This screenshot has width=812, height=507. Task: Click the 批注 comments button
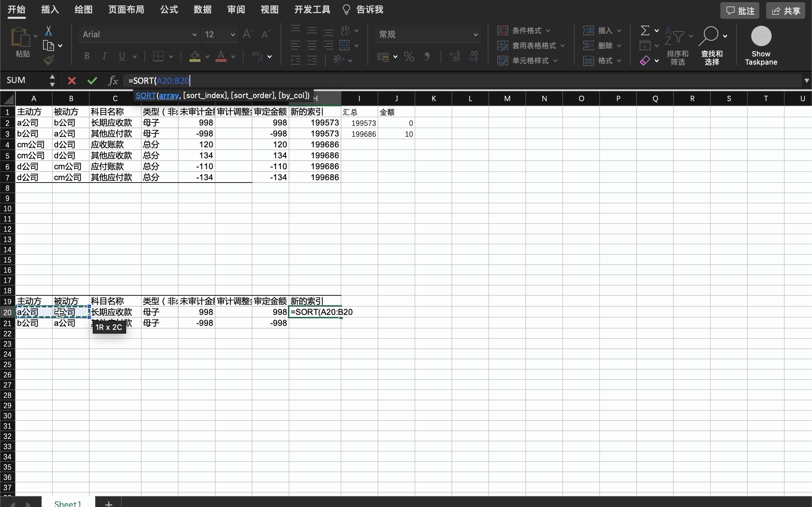click(x=739, y=11)
